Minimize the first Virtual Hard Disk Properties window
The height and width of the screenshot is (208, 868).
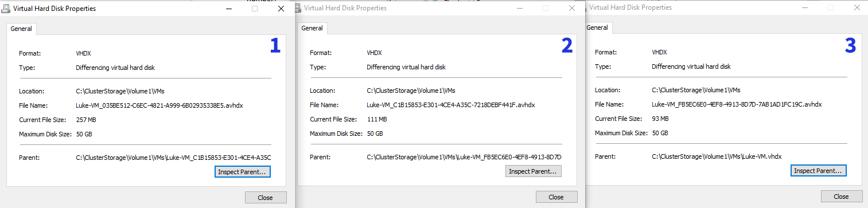[x=229, y=9]
